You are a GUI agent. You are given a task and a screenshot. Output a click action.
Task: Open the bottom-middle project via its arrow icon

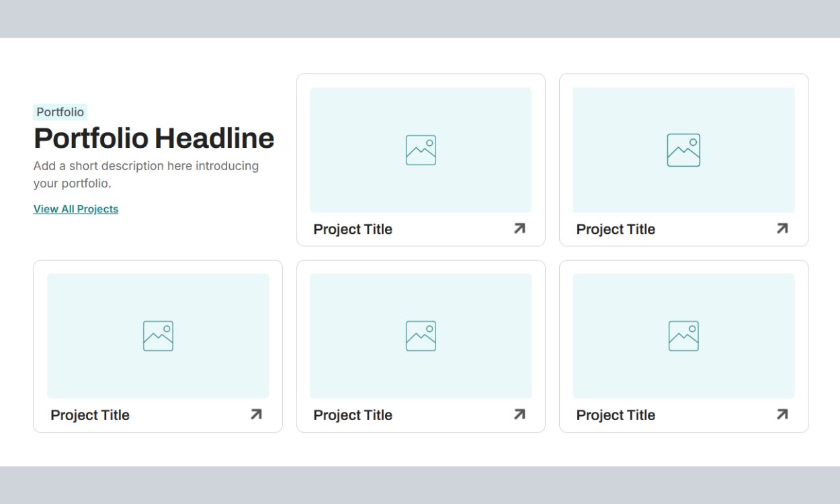point(519,415)
